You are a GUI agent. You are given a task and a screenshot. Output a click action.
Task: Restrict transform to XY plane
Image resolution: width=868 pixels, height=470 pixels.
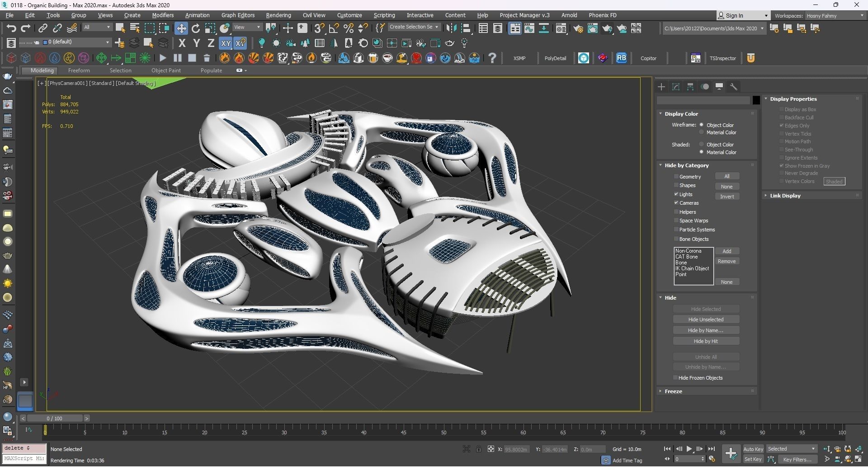(x=226, y=43)
